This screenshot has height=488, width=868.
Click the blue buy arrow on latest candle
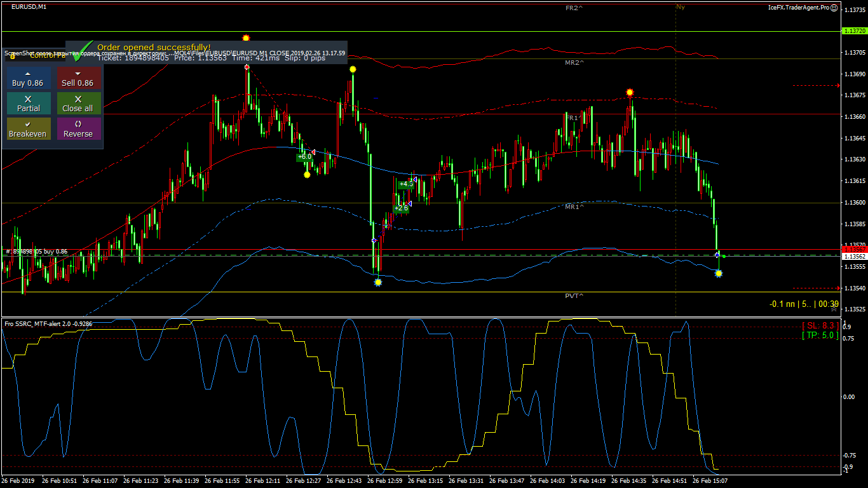pyautogui.click(x=717, y=255)
